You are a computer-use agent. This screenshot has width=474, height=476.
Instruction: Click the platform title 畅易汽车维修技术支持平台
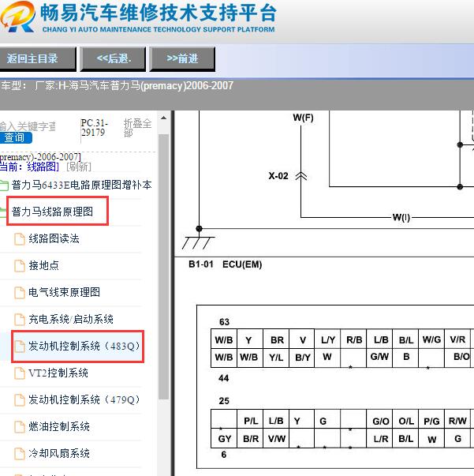tap(159, 13)
